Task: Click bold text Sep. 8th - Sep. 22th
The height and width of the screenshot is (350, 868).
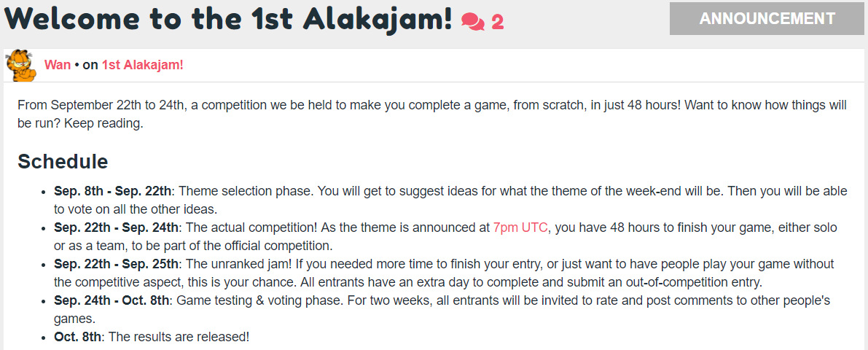Action: point(113,191)
